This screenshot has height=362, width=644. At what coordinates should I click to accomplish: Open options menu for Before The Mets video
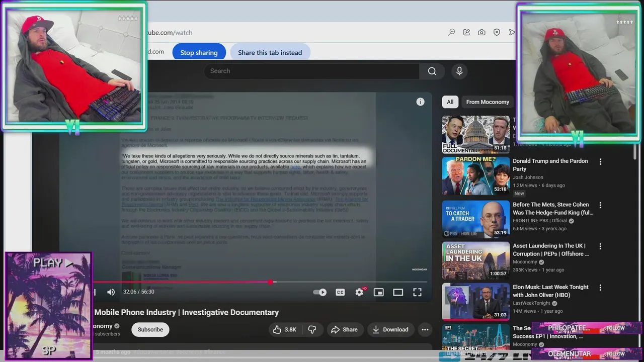(x=600, y=205)
